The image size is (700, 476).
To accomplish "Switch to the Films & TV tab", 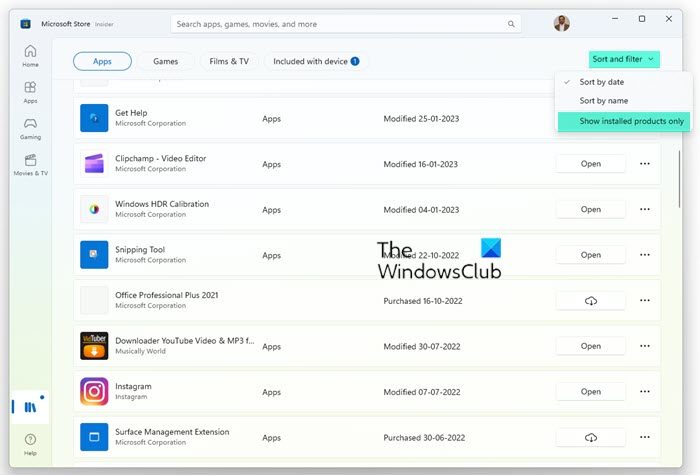I will (229, 61).
